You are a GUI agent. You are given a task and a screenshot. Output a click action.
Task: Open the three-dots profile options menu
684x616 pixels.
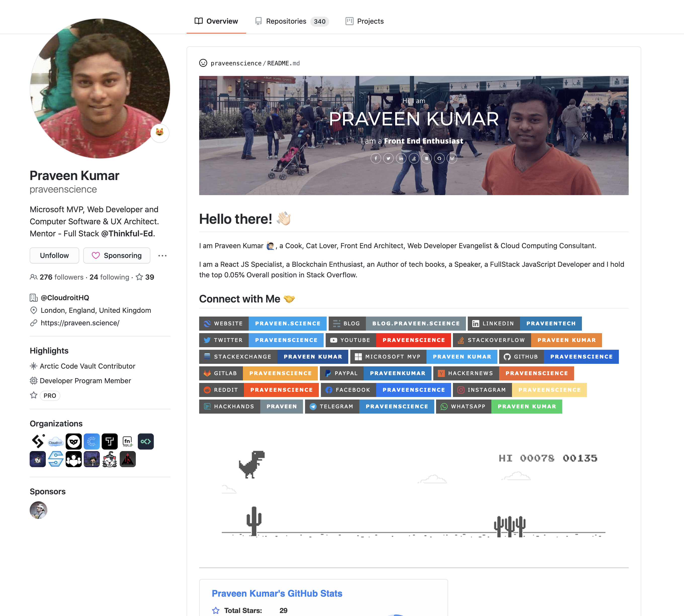[162, 255]
